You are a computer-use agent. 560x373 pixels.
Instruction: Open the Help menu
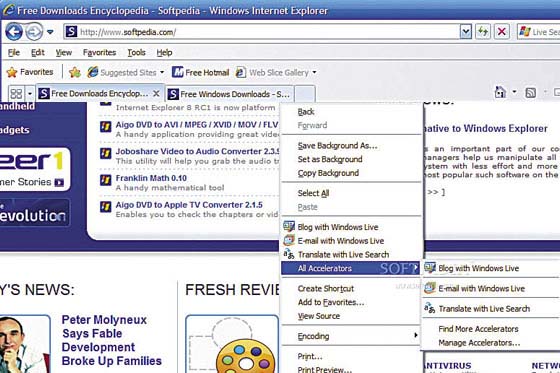[x=164, y=53]
